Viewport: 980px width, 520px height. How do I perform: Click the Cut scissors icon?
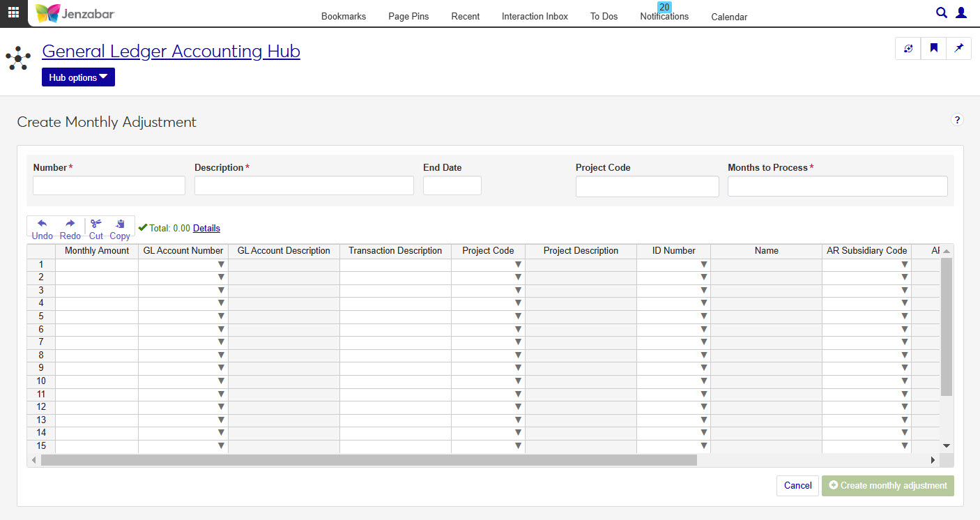pyautogui.click(x=96, y=224)
